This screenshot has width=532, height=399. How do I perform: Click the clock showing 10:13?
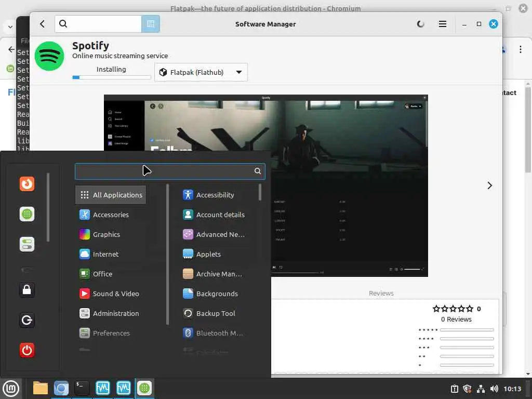(x=512, y=389)
